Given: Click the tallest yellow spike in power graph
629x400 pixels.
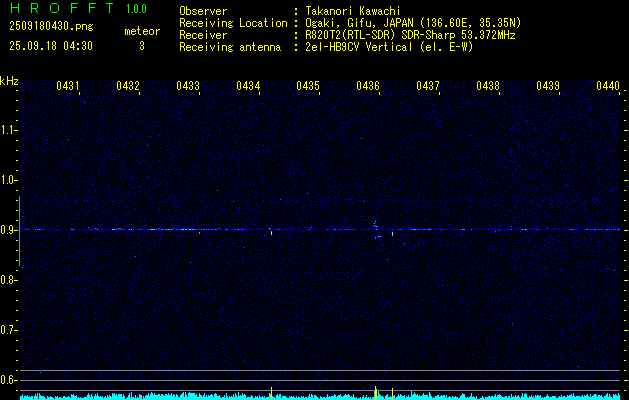Looking at the screenshot, I should 375,390.
